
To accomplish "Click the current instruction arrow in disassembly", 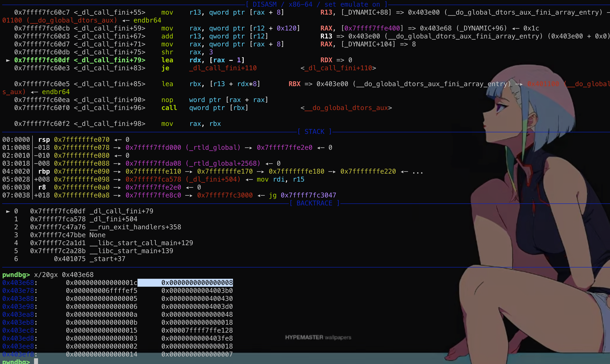I will [8, 60].
